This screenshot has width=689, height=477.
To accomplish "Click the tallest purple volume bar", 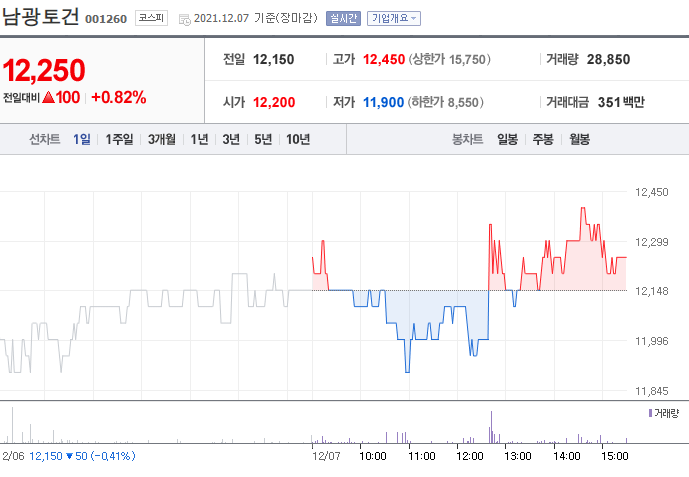I will [491, 427].
